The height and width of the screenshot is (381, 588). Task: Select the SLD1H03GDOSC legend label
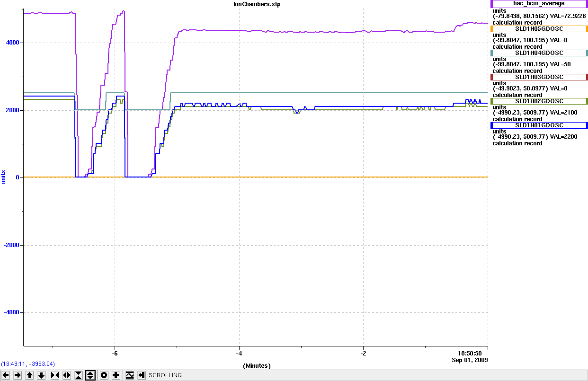(x=540, y=77)
